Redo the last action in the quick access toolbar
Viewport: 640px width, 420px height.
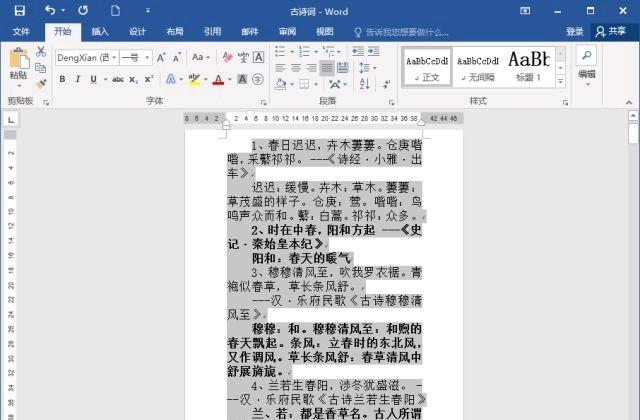(x=83, y=10)
